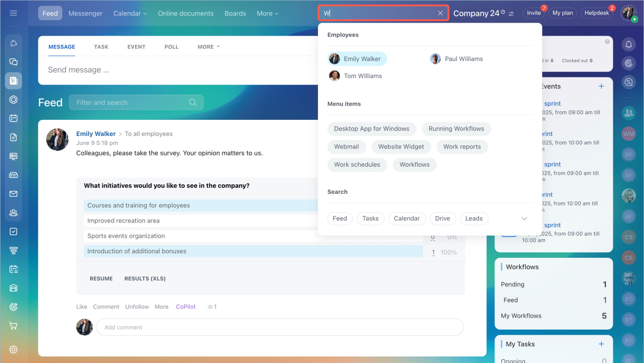
Task: Click in the Add comment field
Action: pos(280,327)
